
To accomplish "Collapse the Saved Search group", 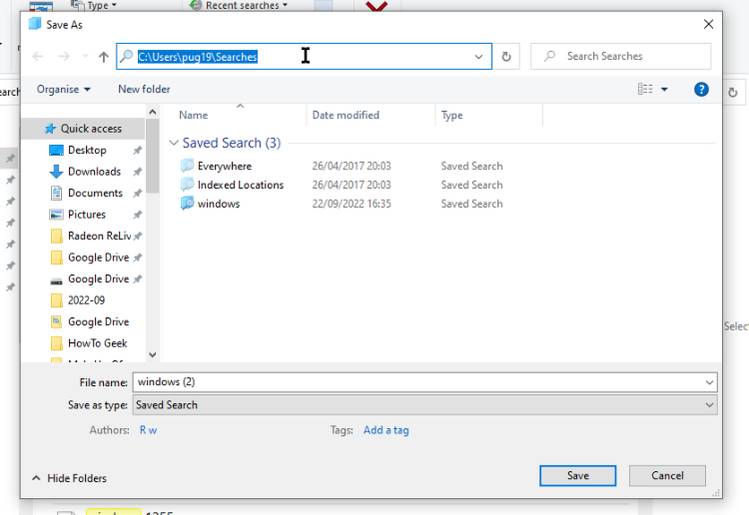I will [x=174, y=143].
